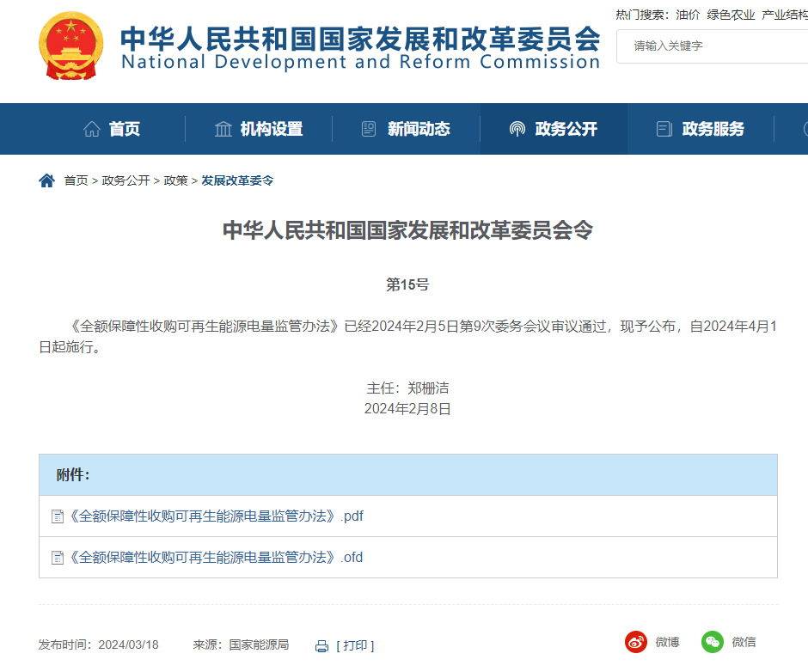
Task: Open the 机构设置 navigation menu
Action: coord(259,129)
